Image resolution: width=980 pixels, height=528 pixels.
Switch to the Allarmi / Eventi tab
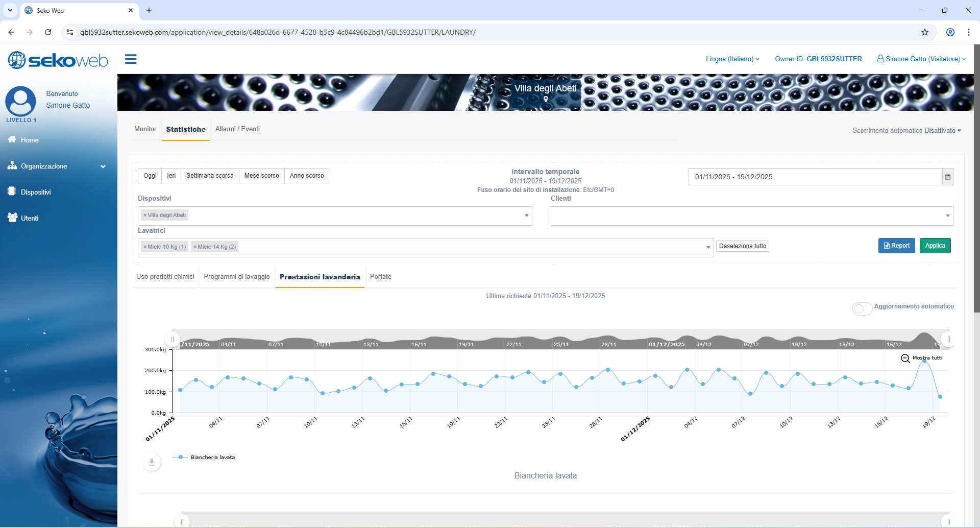click(237, 129)
